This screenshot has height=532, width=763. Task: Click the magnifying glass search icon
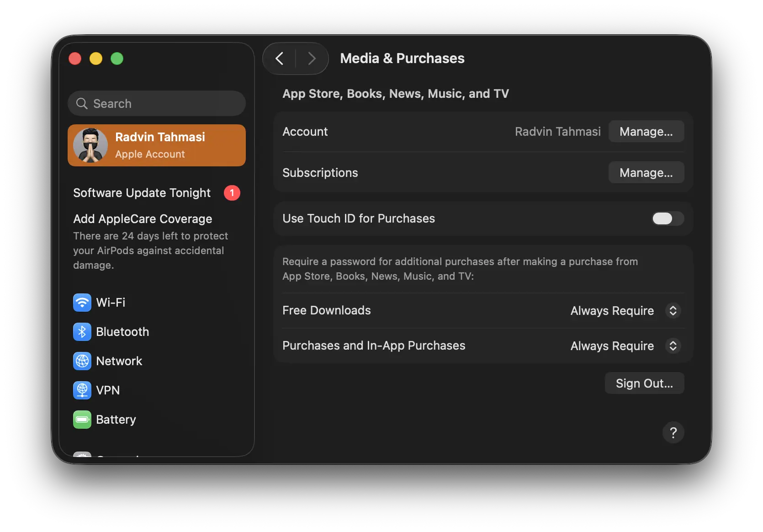point(82,104)
